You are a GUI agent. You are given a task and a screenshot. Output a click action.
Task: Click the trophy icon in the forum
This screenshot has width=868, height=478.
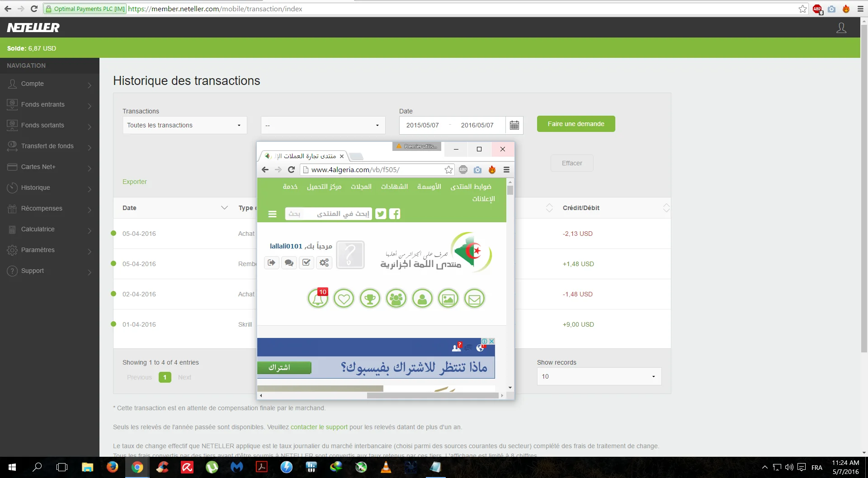(x=370, y=299)
